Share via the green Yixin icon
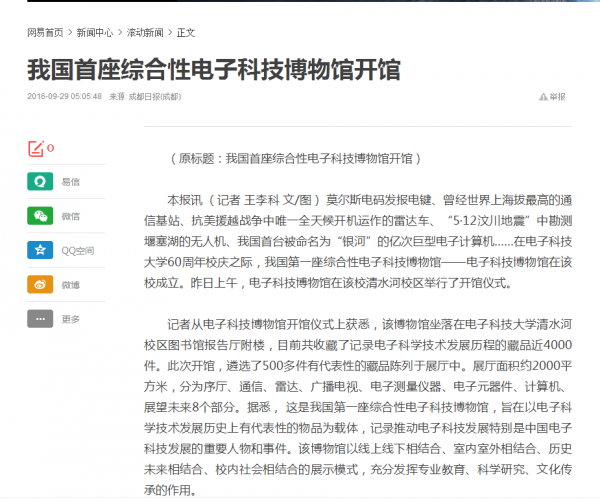600x502 pixels. pyautogui.click(x=40, y=181)
